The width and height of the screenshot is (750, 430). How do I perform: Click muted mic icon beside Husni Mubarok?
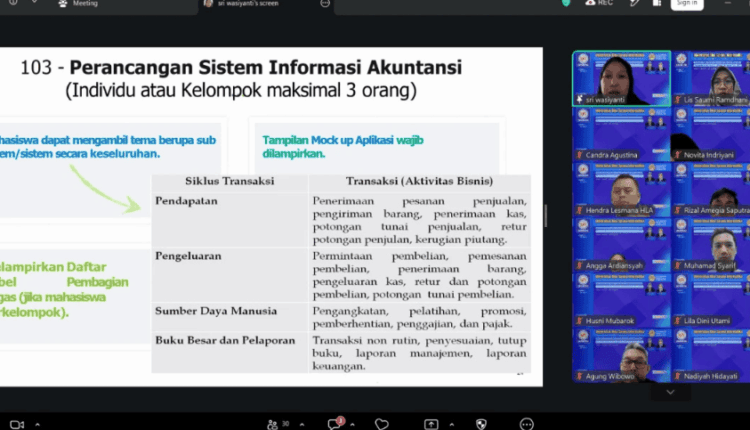pos(580,320)
